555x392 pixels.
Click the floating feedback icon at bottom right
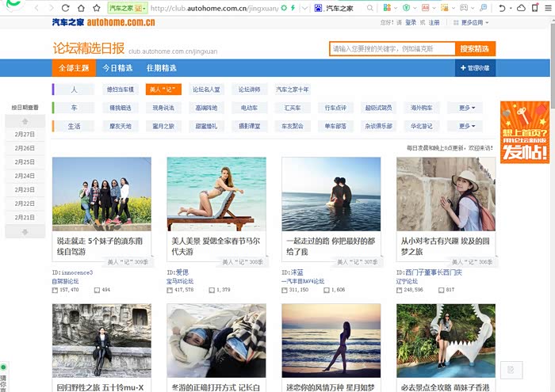click(x=511, y=370)
